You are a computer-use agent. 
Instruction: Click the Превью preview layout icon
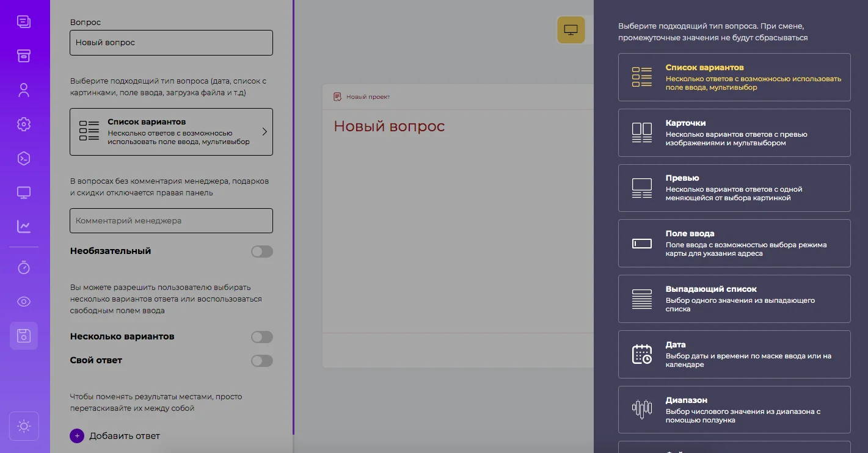[642, 188]
